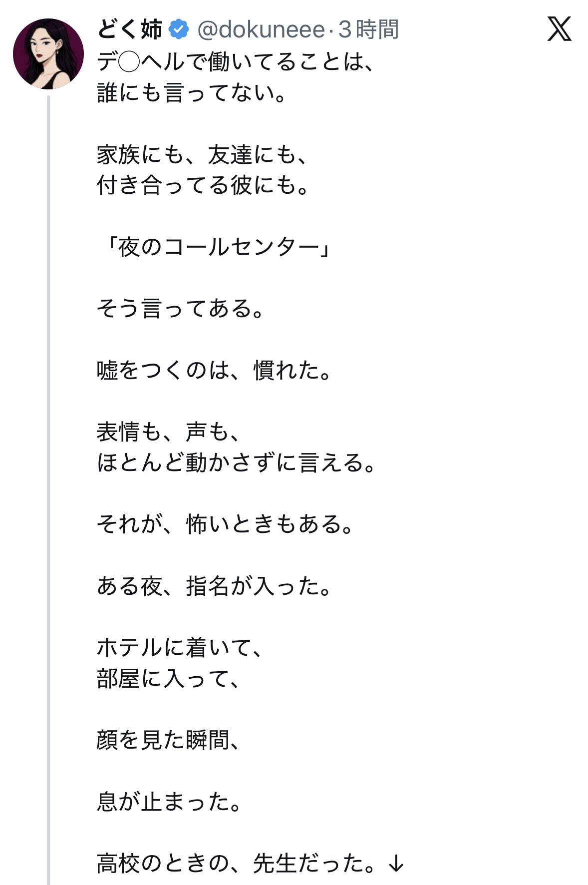The image size is (588, 885).
Task: Click the text 嘘をつくのは、慣れた。
Action: point(214,370)
